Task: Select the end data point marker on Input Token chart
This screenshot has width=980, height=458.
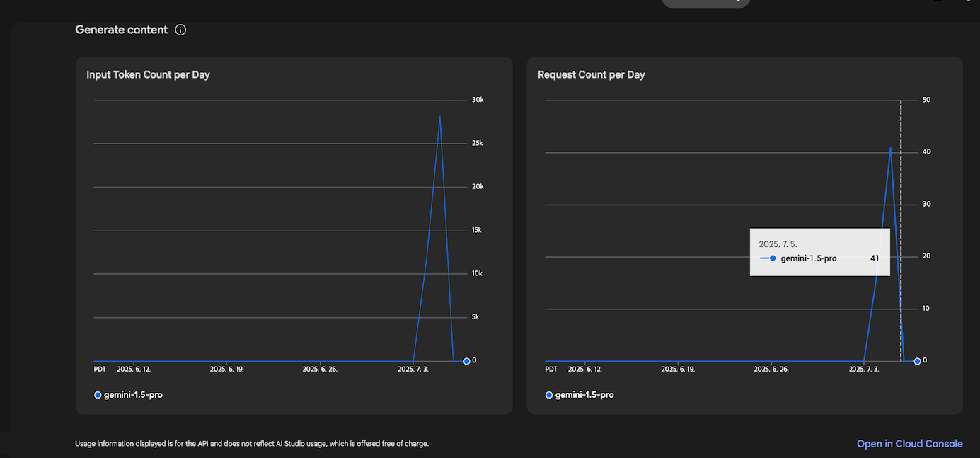Action: [466, 361]
